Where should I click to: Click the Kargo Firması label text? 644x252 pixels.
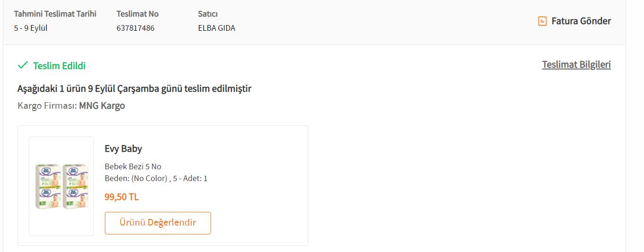coord(47,105)
